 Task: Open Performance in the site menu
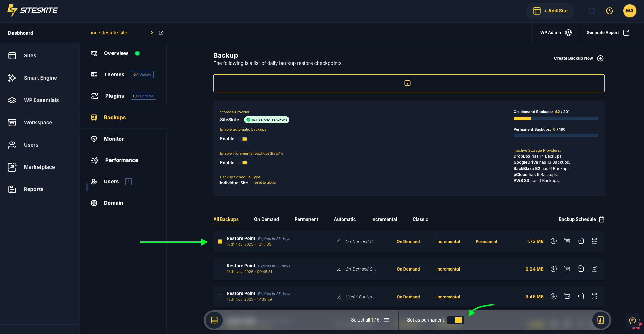pyautogui.click(x=121, y=160)
